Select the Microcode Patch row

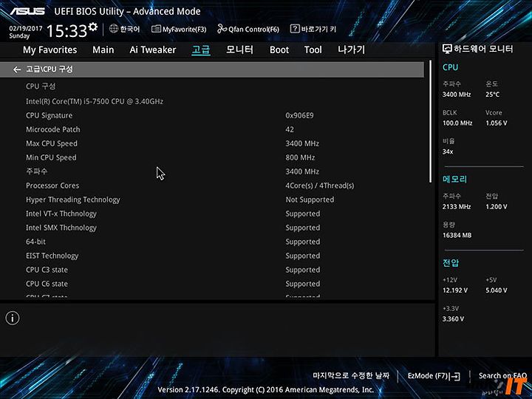[x=212, y=129]
